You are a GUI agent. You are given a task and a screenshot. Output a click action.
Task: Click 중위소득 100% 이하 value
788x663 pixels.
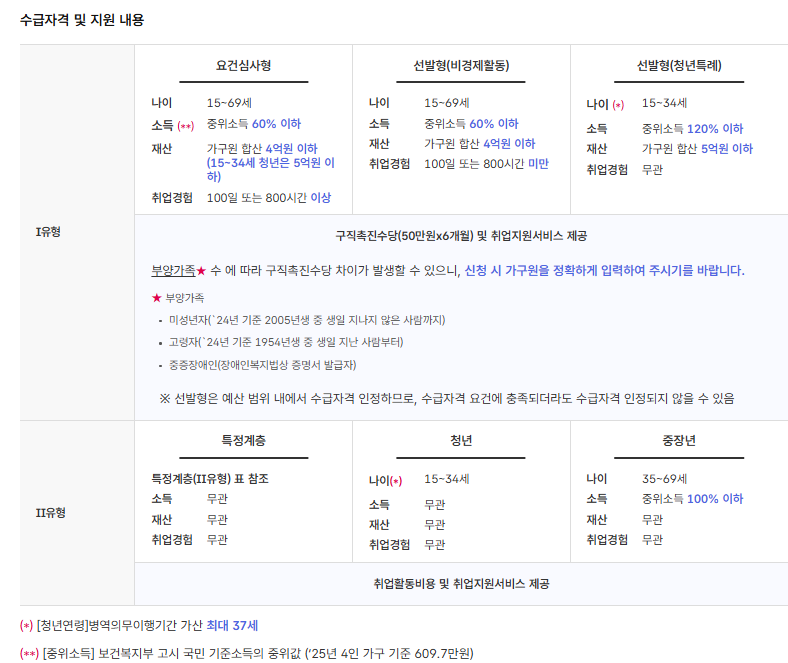[693, 499]
